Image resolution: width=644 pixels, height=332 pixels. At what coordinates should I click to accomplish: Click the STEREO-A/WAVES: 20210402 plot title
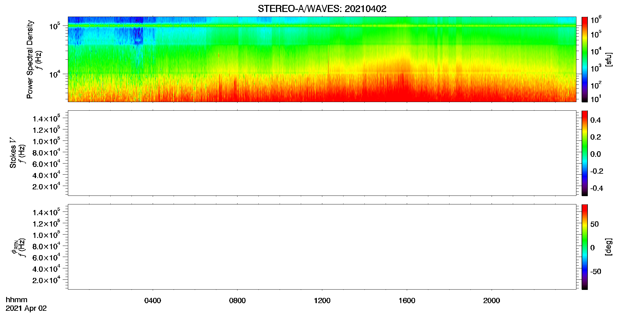(322, 9)
